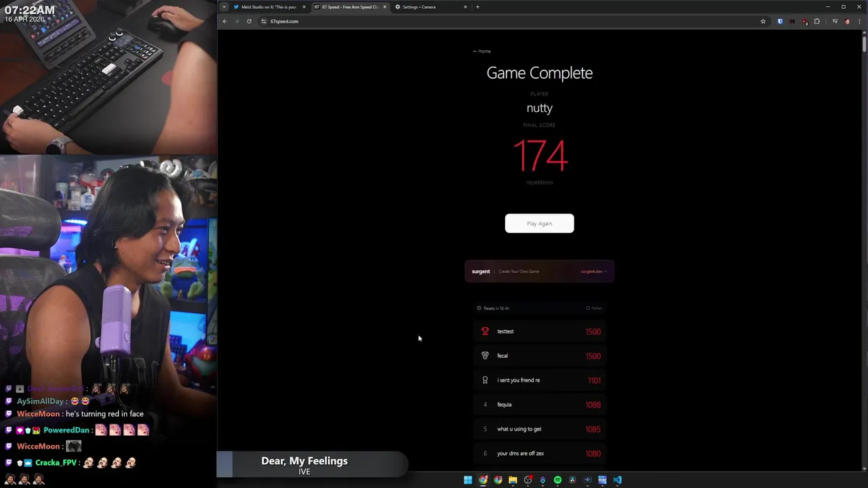Click the final score 174
Viewport: 868px width, 488px height.
[540, 155]
